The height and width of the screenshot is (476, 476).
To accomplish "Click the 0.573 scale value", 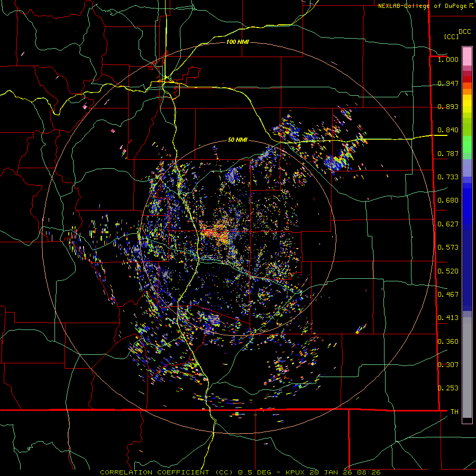I will pos(448,248).
